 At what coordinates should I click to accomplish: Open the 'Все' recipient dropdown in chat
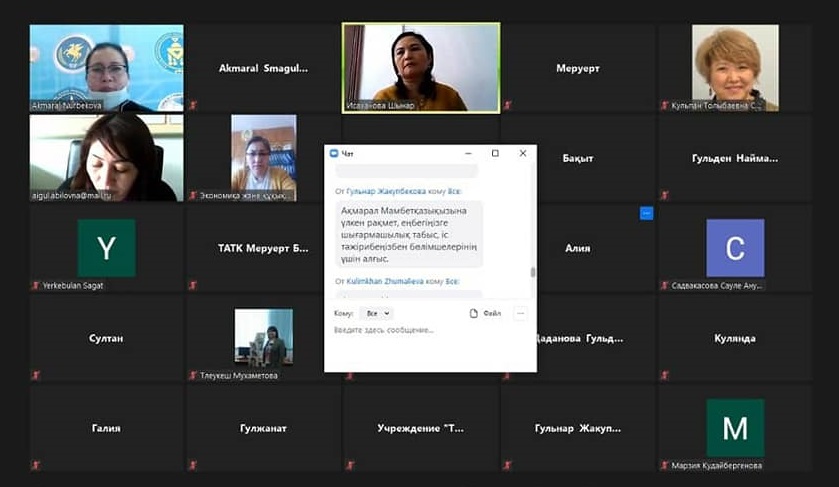point(374,313)
